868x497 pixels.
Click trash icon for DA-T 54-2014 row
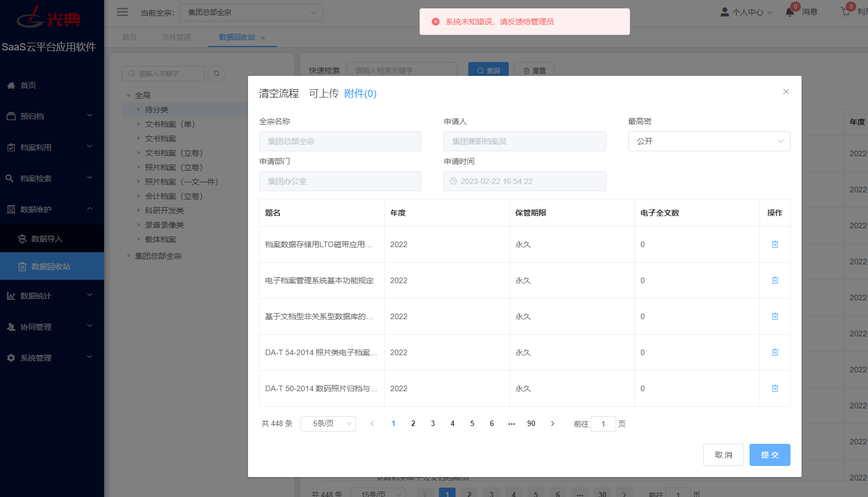tap(775, 352)
